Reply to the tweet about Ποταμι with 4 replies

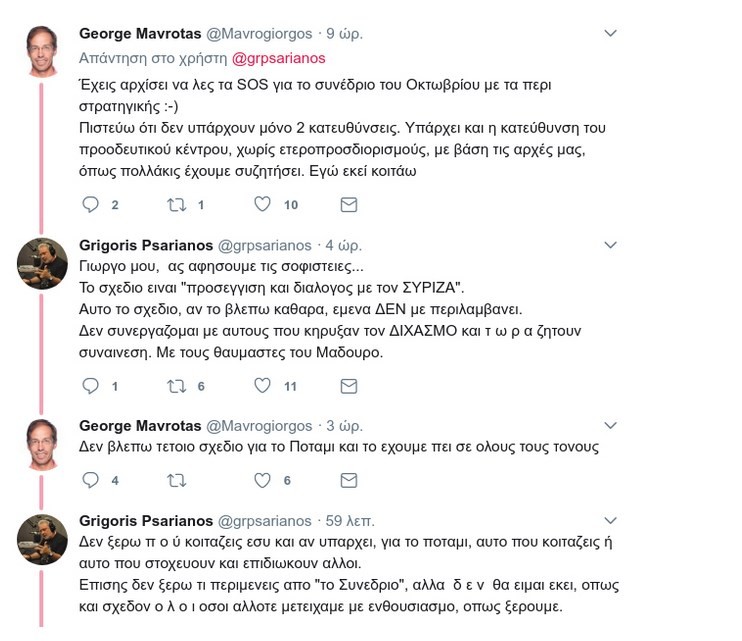90,480
